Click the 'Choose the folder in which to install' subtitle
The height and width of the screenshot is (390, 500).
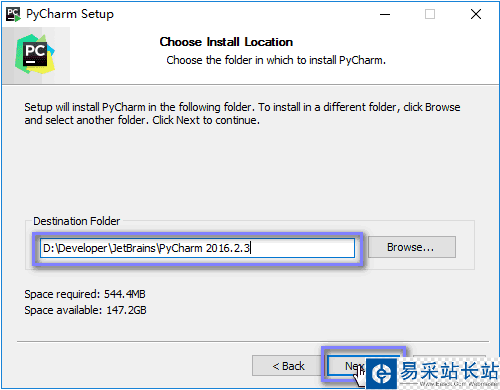pos(276,60)
